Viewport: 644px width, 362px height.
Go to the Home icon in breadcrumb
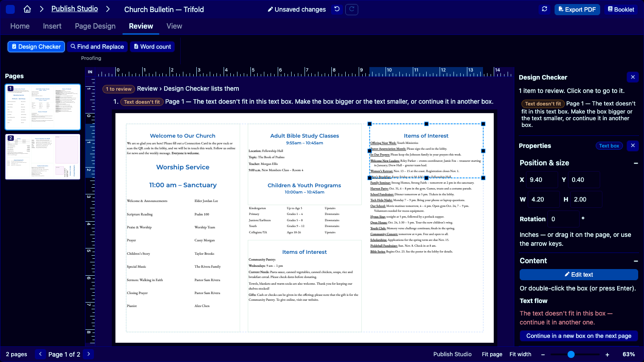pos(27,9)
